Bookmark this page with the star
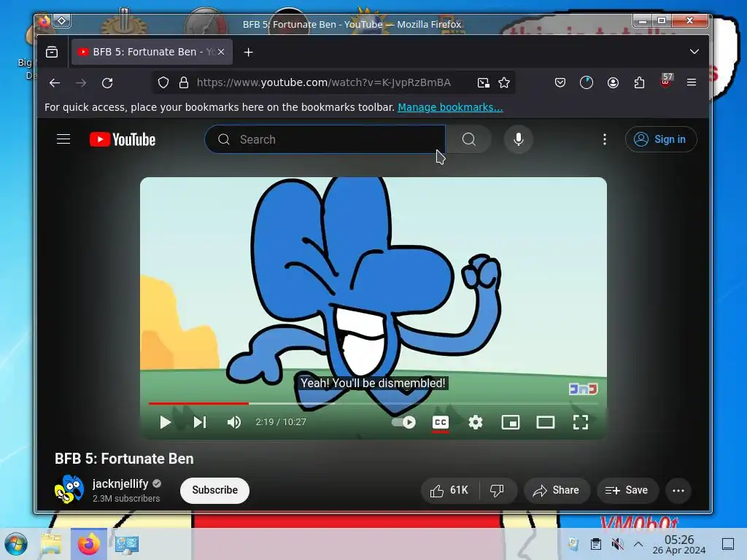The image size is (747, 560). (504, 83)
